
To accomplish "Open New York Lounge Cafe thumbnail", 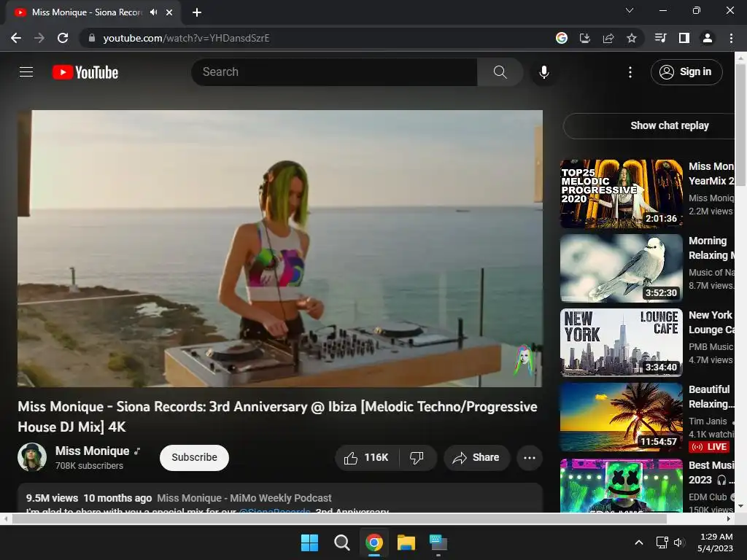I will tap(622, 342).
